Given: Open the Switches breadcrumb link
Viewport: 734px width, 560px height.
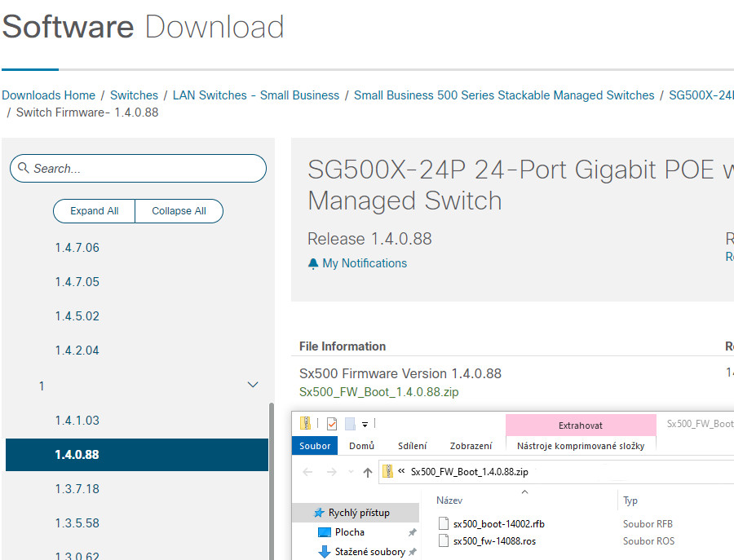Looking at the screenshot, I should click(134, 95).
